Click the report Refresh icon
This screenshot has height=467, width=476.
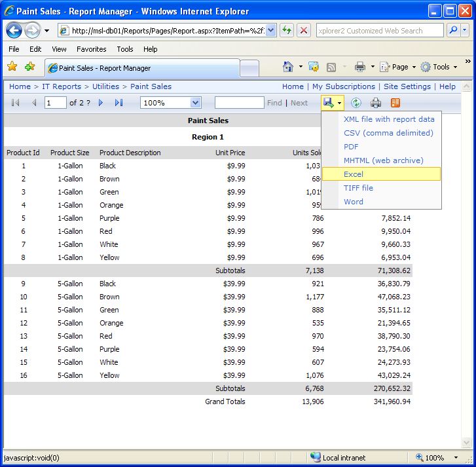(x=356, y=103)
